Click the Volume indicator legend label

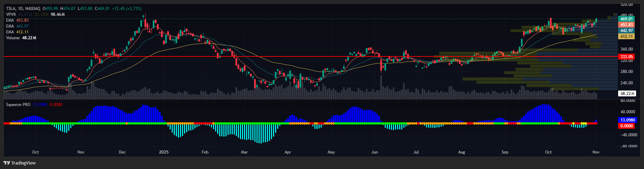pos(13,38)
